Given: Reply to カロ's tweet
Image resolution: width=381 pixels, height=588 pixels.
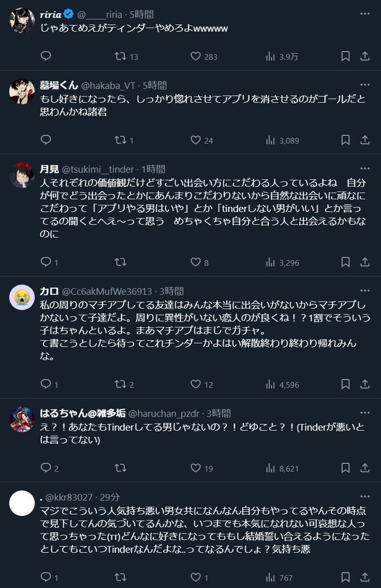Looking at the screenshot, I should point(46,384).
